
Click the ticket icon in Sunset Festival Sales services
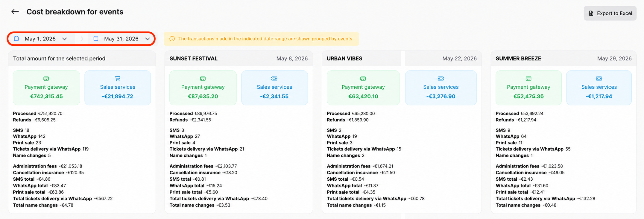point(274,78)
